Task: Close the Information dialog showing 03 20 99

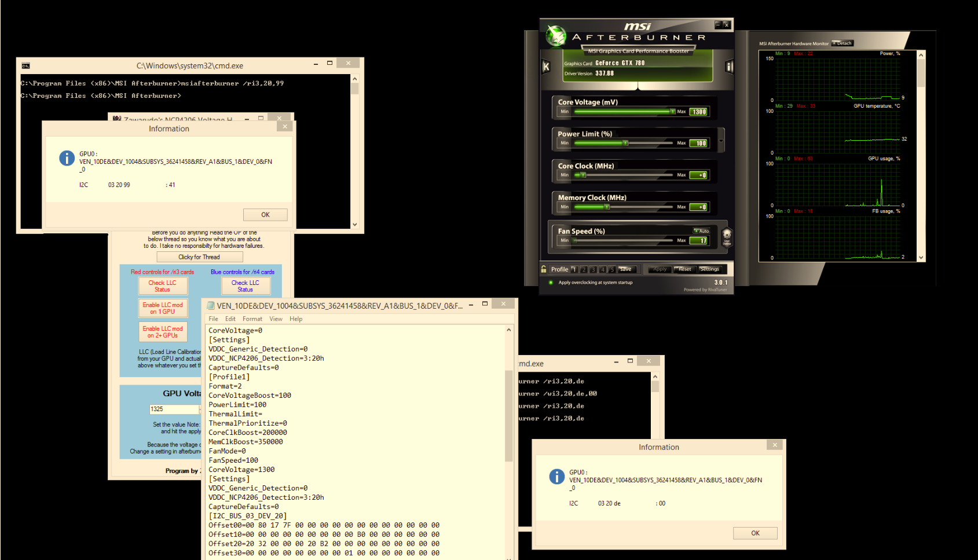Action: click(x=285, y=126)
